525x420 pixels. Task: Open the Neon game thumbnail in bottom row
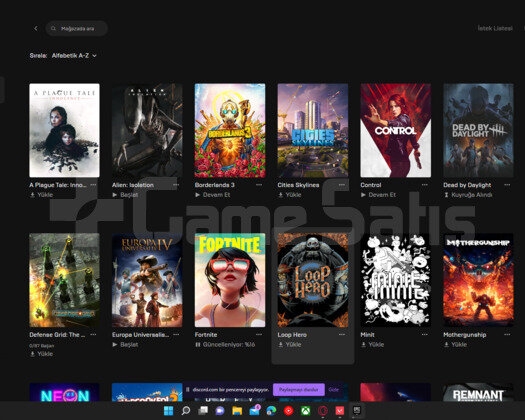pyautogui.click(x=64, y=392)
